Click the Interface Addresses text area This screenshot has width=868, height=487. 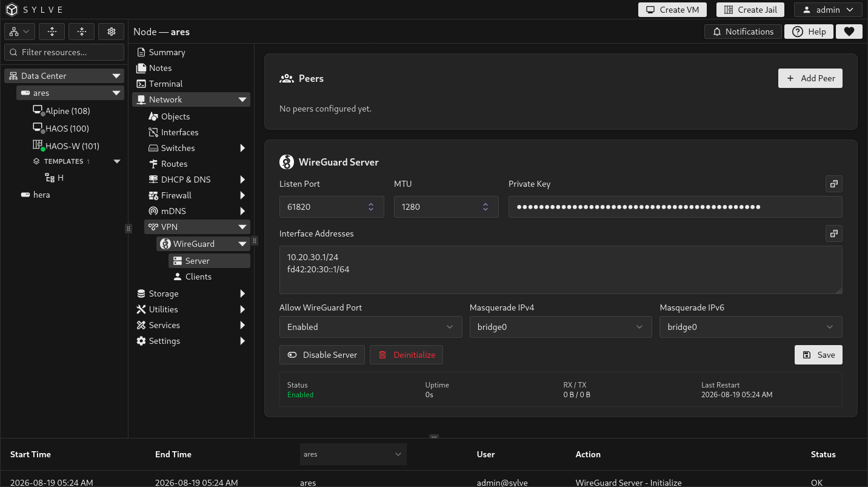tap(561, 270)
